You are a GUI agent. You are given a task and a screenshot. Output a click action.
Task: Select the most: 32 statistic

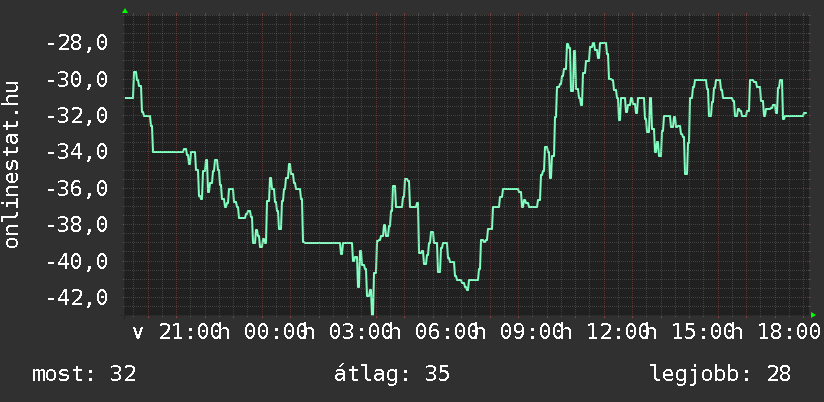click(84, 374)
